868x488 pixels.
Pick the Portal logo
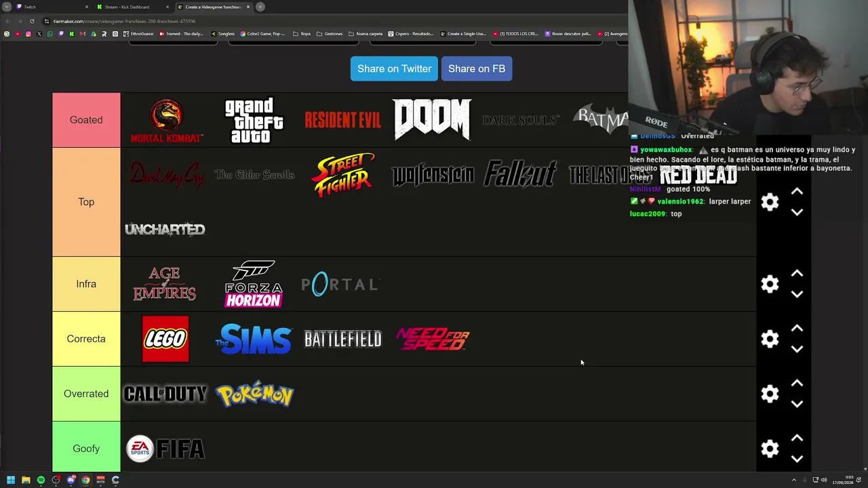click(x=340, y=284)
